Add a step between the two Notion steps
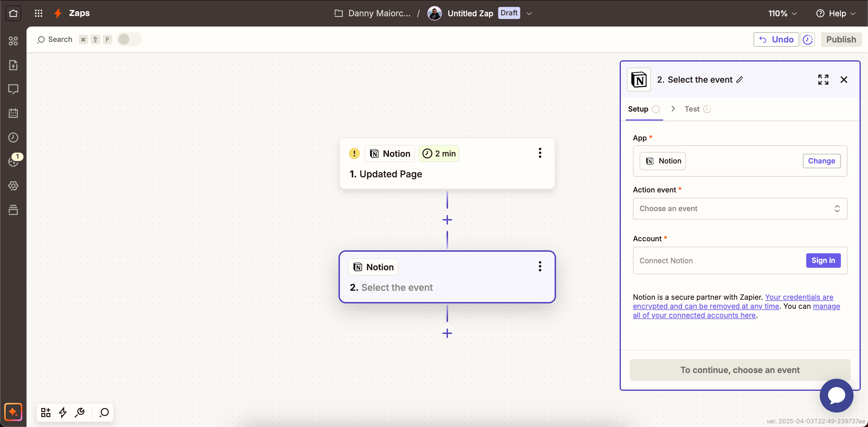The image size is (868, 427). pos(447,220)
